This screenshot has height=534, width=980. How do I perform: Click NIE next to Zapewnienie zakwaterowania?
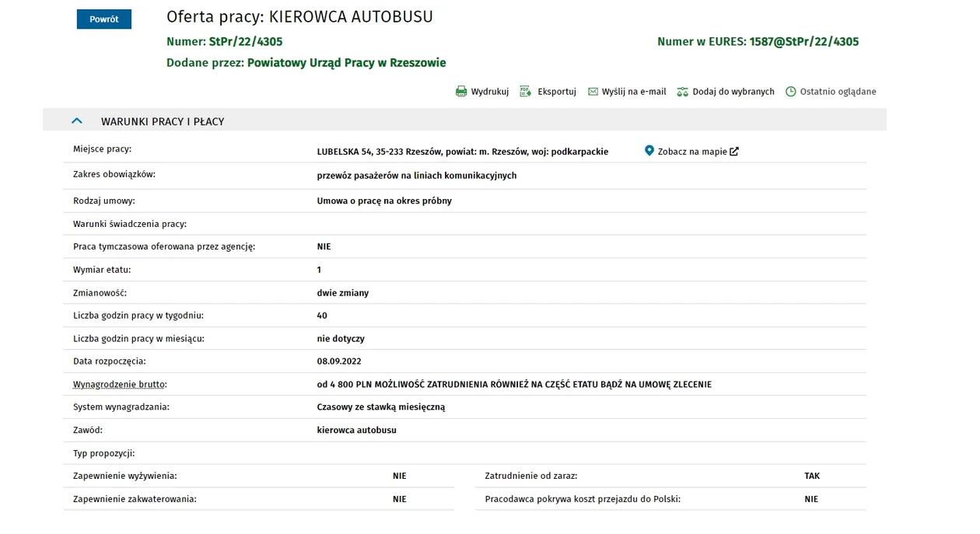tap(400, 499)
